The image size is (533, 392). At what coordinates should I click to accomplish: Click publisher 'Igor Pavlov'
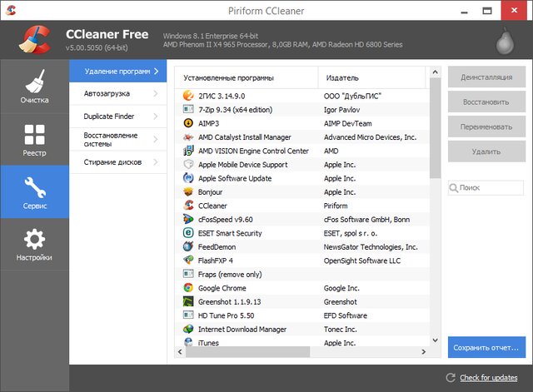(x=341, y=110)
